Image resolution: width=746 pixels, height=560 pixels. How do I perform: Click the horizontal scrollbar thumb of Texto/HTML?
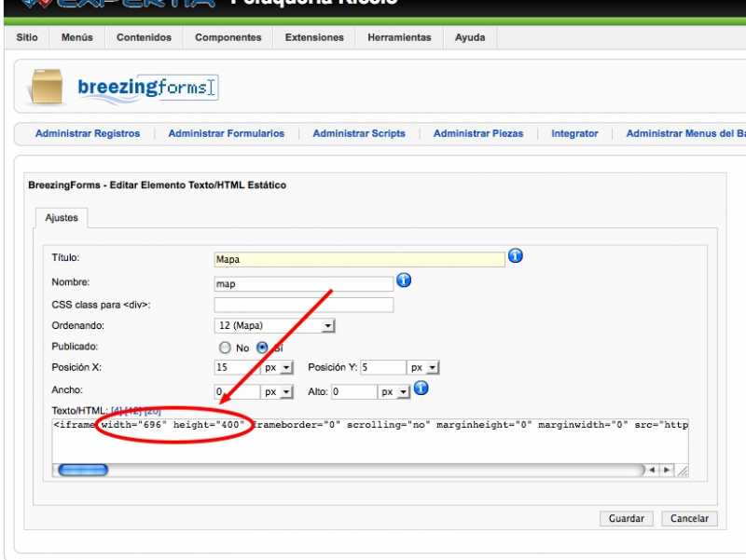[x=83, y=471]
